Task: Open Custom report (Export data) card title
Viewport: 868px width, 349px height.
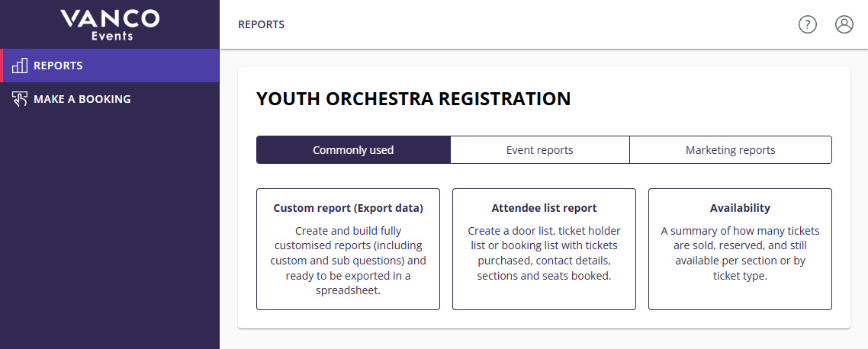Action: pos(348,208)
